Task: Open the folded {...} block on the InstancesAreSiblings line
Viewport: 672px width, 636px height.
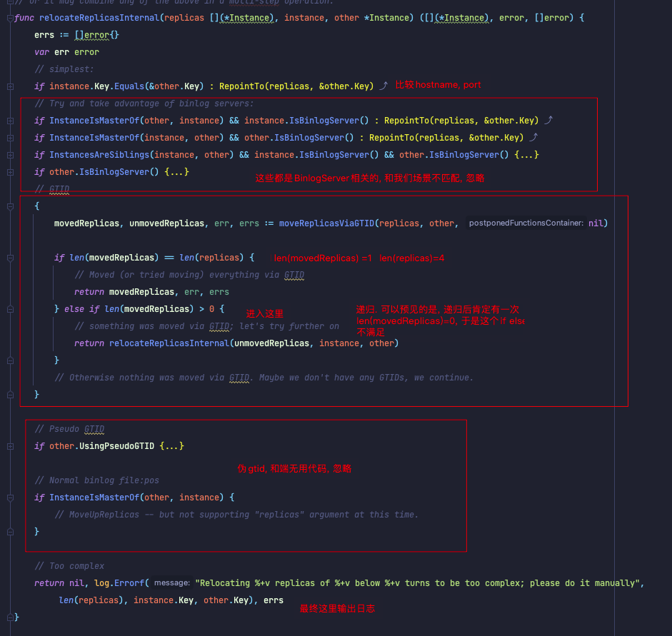Action: 526,155
